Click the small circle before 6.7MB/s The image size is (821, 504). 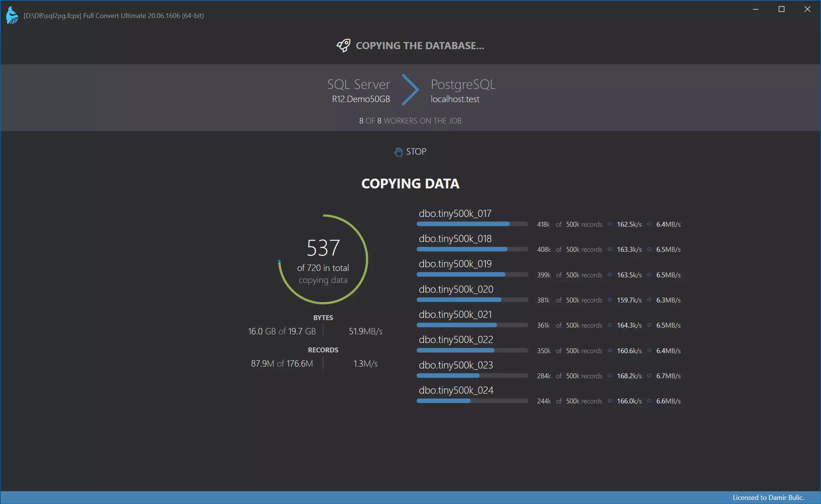click(649, 376)
